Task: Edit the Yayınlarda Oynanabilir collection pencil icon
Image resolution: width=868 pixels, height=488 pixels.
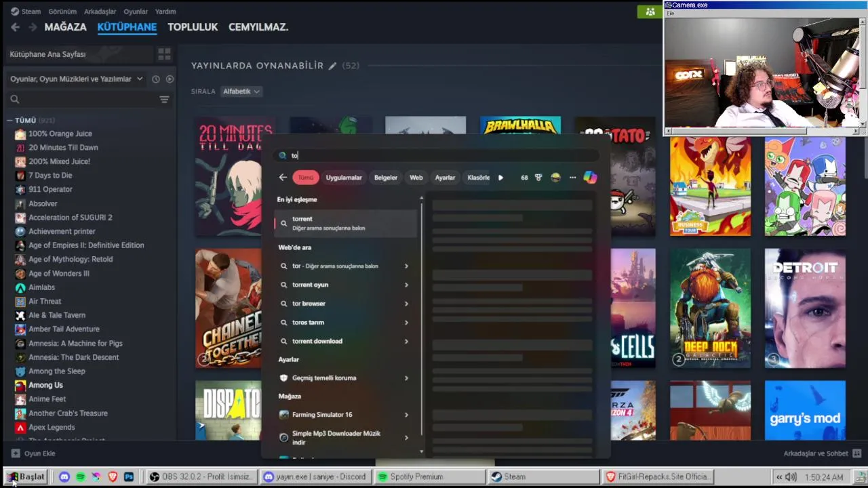Action: [332, 66]
